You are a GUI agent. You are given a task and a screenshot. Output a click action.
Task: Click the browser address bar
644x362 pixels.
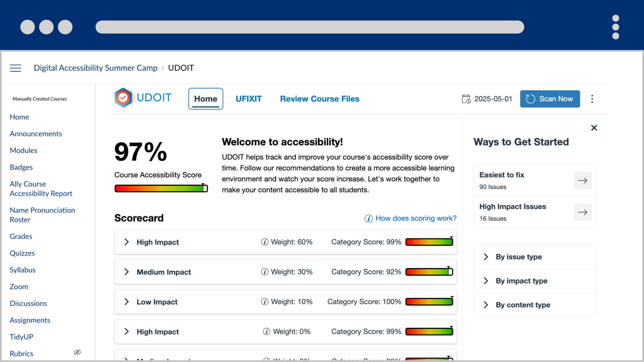(310, 27)
